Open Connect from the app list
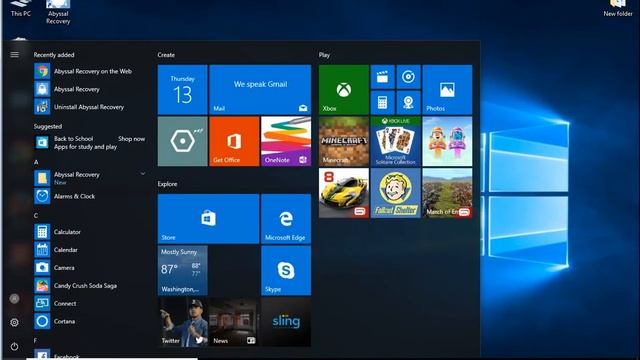This screenshot has width=640, height=360. (x=90, y=304)
